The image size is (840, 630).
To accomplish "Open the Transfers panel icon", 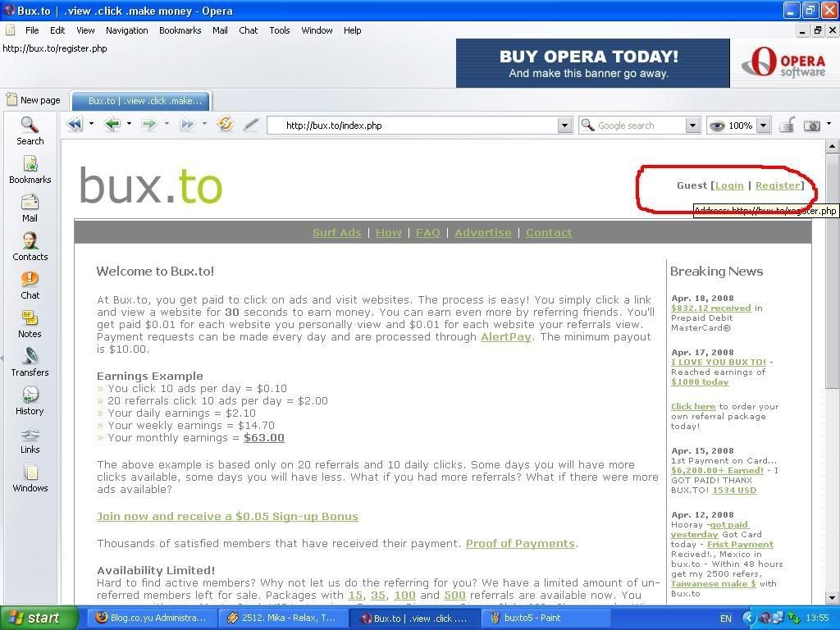I will (x=30, y=363).
